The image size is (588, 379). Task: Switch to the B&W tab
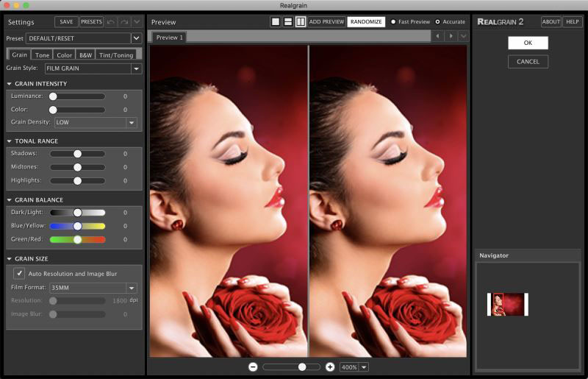click(x=85, y=55)
